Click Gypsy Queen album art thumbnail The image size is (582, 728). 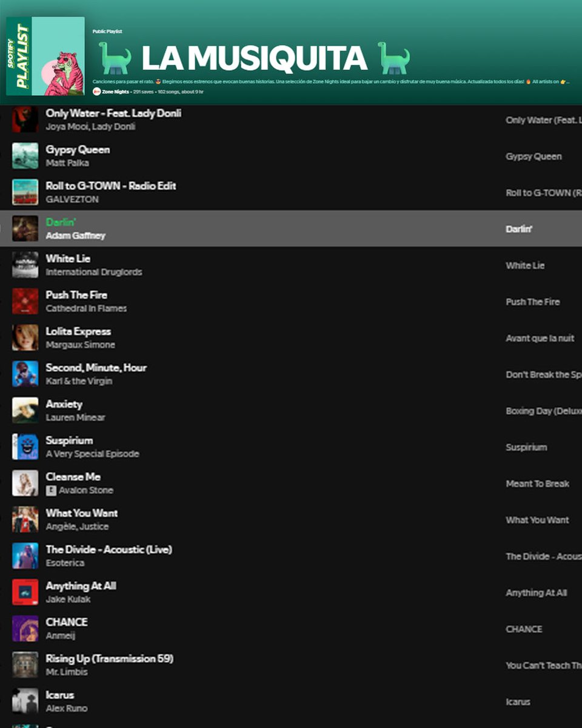(25, 156)
